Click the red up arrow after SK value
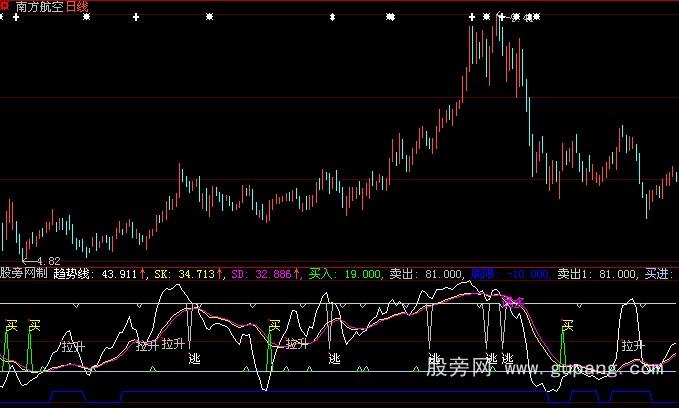679x408 pixels. [220, 272]
